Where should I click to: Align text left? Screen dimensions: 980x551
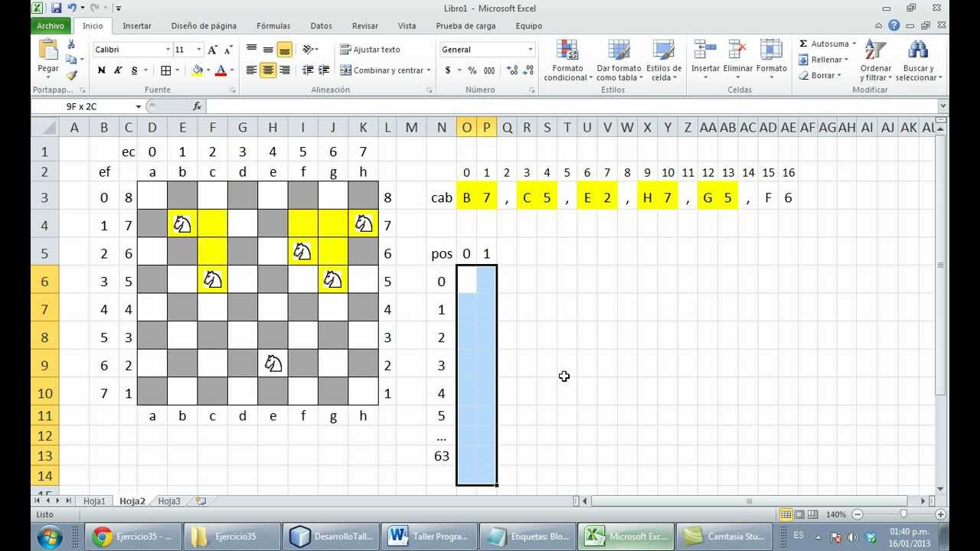coord(251,70)
